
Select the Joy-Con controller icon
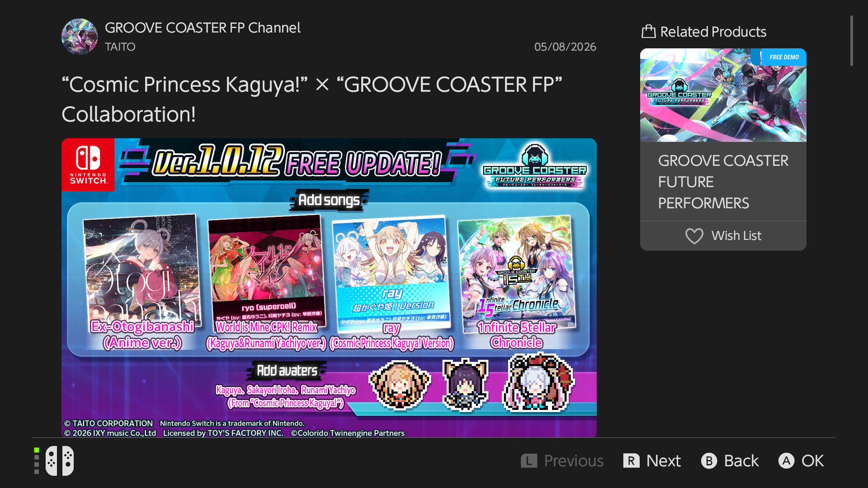60,461
